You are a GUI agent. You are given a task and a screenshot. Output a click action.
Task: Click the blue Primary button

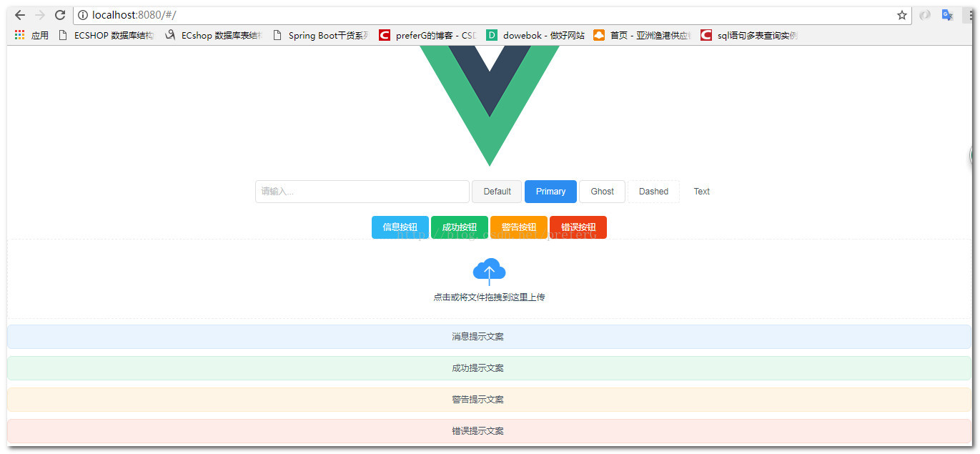click(550, 192)
